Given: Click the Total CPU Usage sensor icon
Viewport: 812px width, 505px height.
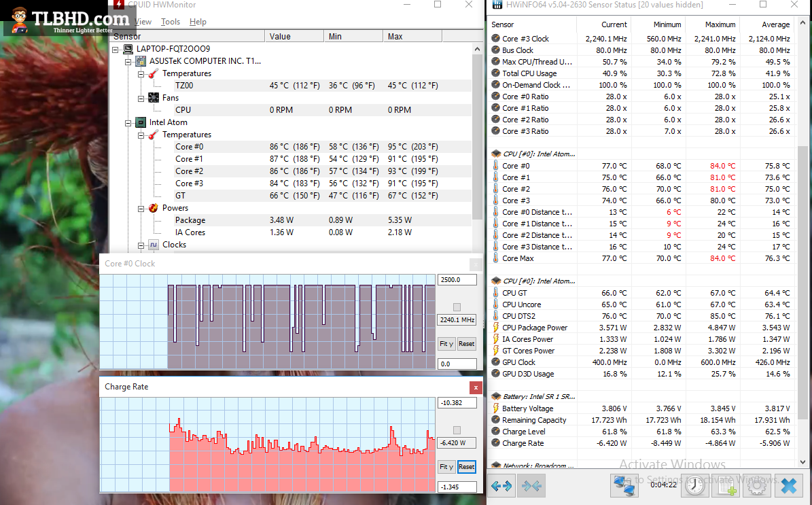Looking at the screenshot, I should [x=495, y=73].
